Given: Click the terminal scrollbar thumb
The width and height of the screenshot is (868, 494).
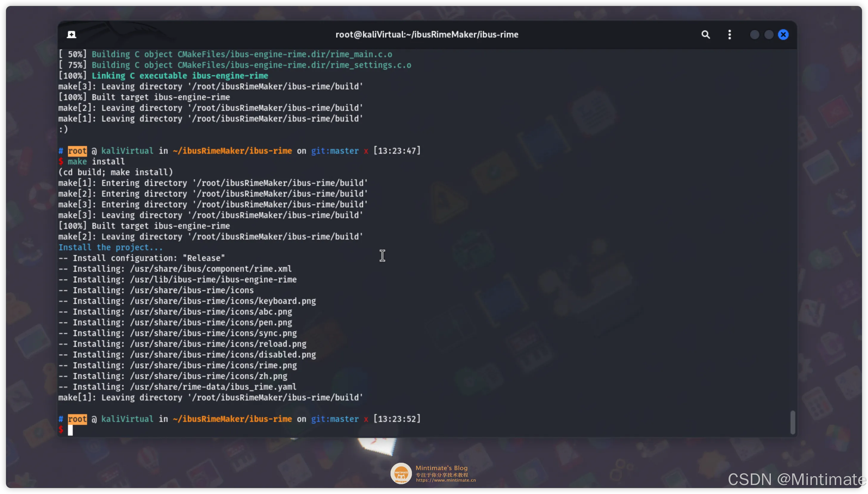Looking at the screenshot, I should 793,422.
